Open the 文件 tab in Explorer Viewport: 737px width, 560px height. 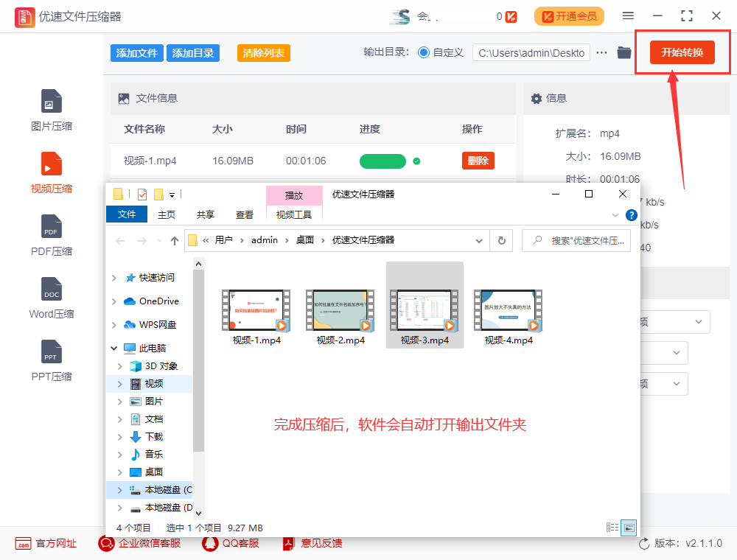tap(127, 214)
